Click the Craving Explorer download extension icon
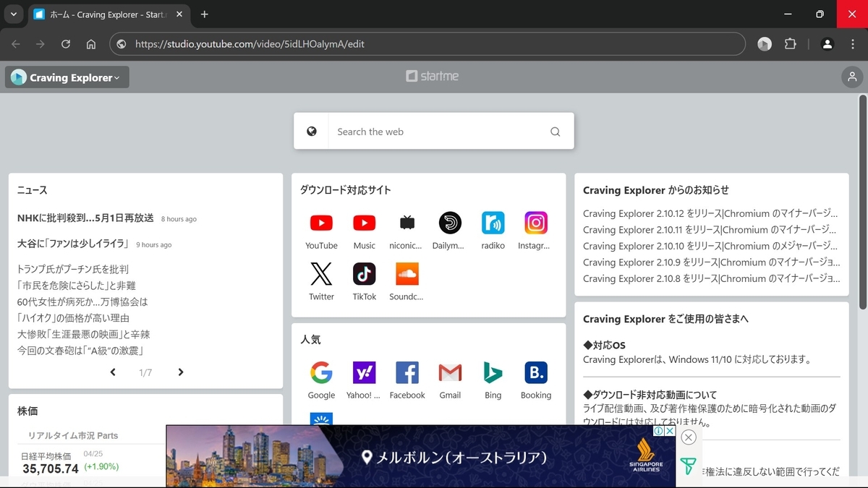 coord(765,44)
